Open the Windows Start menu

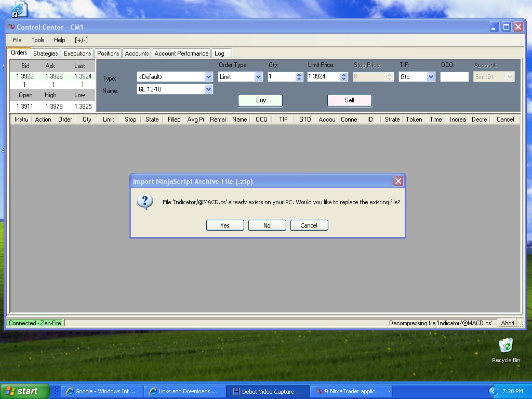click(24, 391)
